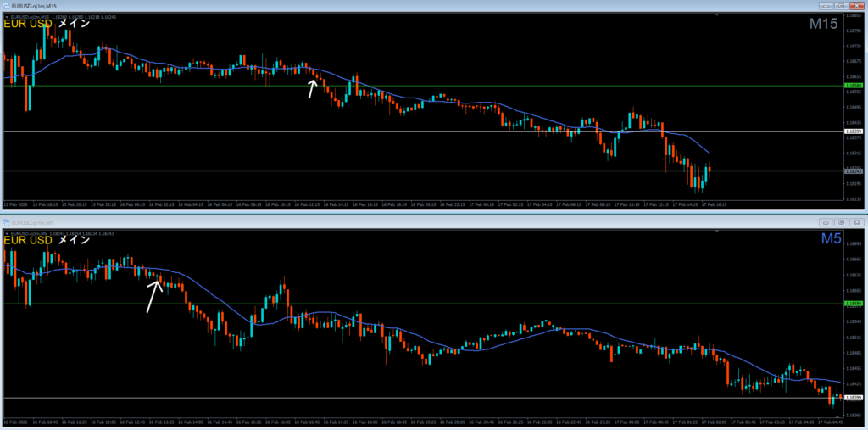The image size is (868, 430).
Task: Click the M5 timeframe label in lower chart
Action: tap(830, 240)
